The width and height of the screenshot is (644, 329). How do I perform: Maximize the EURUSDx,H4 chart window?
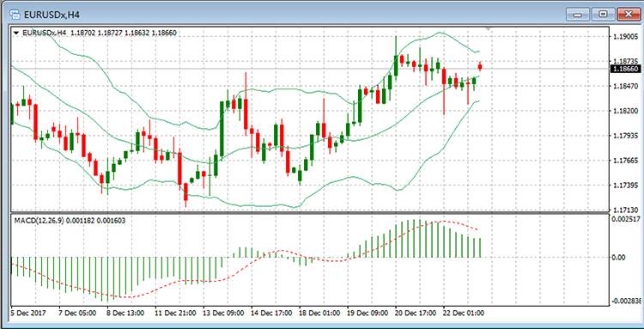(x=603, y=15)
